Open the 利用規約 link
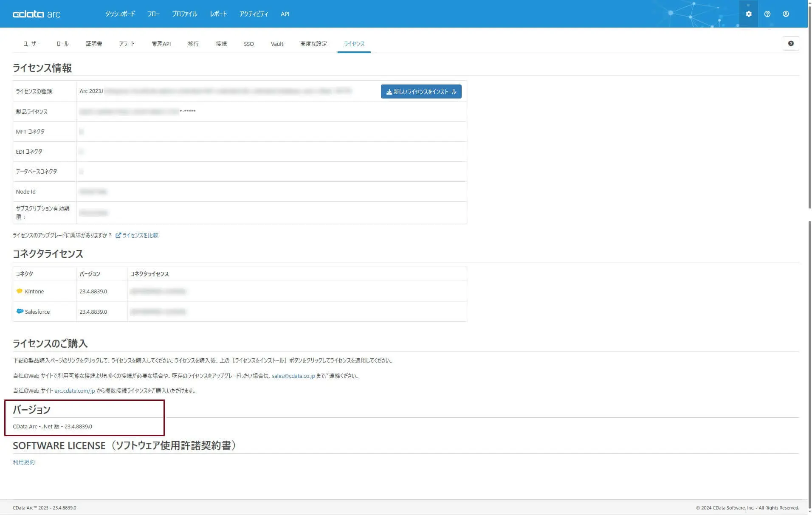 pos(24,462)
